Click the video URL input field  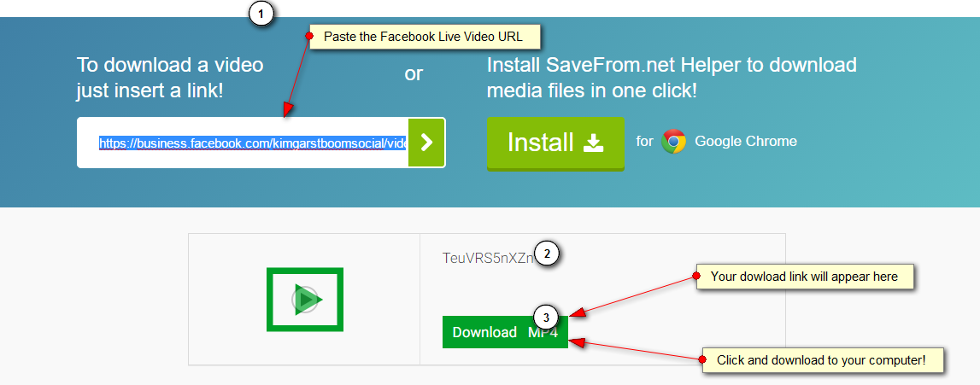pos(244,143)
